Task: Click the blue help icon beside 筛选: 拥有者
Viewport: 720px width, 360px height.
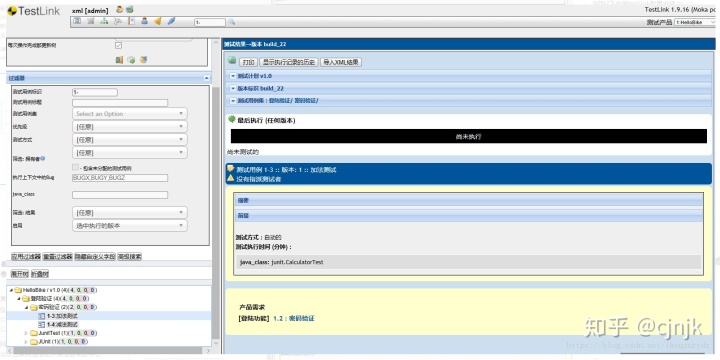Action: (42, 158)
